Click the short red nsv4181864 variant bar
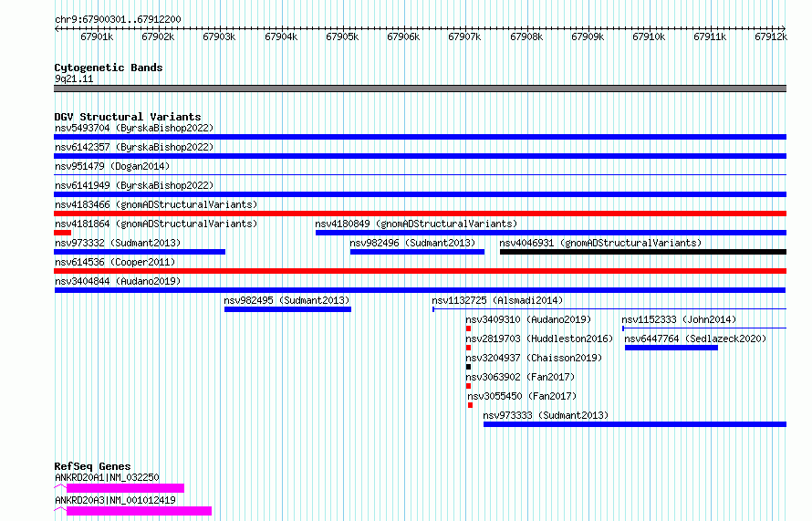This screenshot has height=521, width=812. tap(63, 233)
